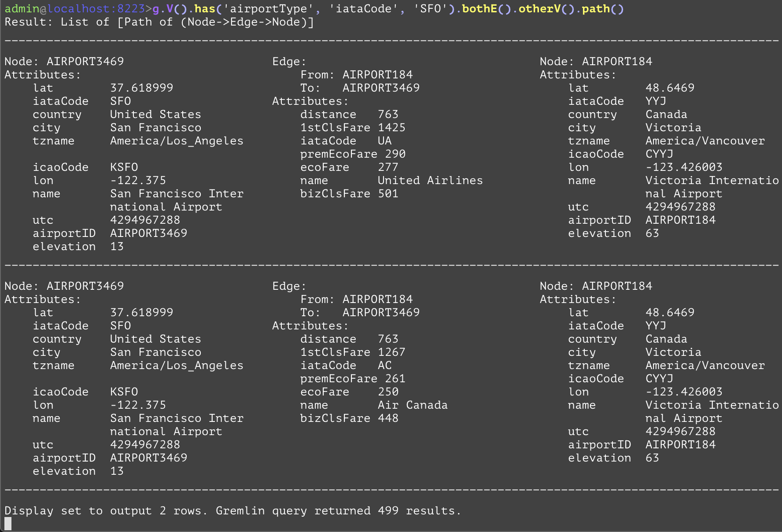Click the Air Canada edge name value
The width and height of the screenshot is (782, 532).
coord(413,405)
